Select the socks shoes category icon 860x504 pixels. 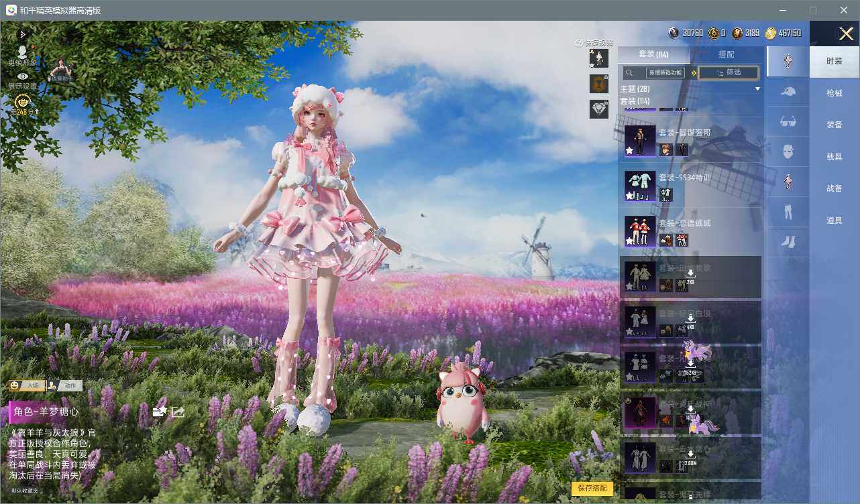tap(788, 242)
